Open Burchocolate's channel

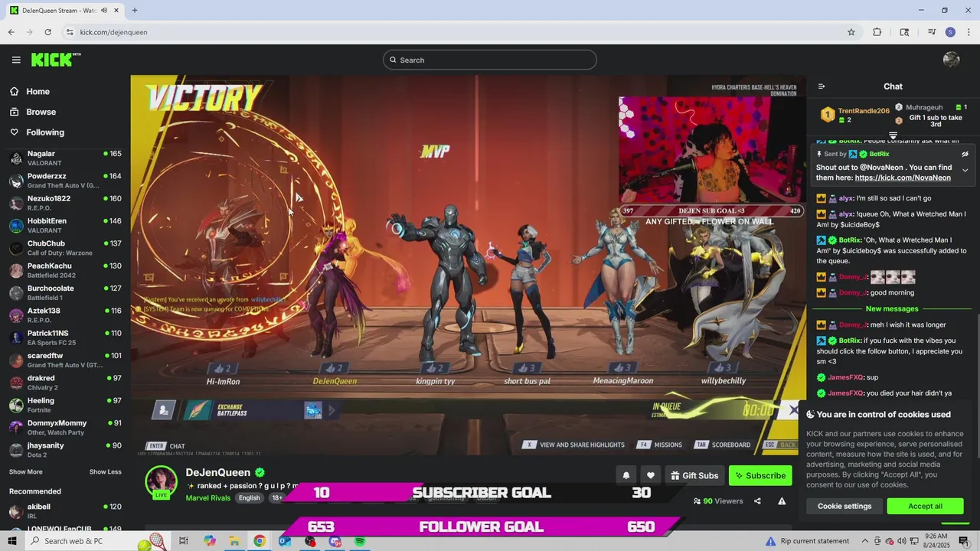[65, 293]
